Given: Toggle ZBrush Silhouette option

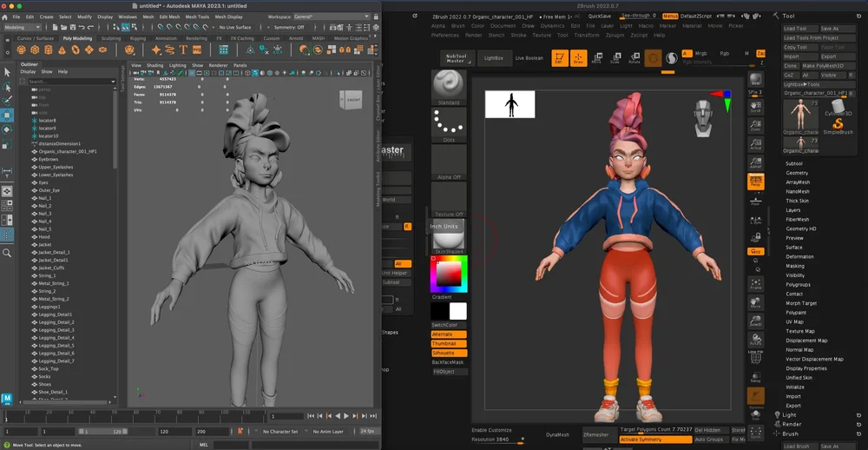Looking at the screenshot, I should point(449,353).
